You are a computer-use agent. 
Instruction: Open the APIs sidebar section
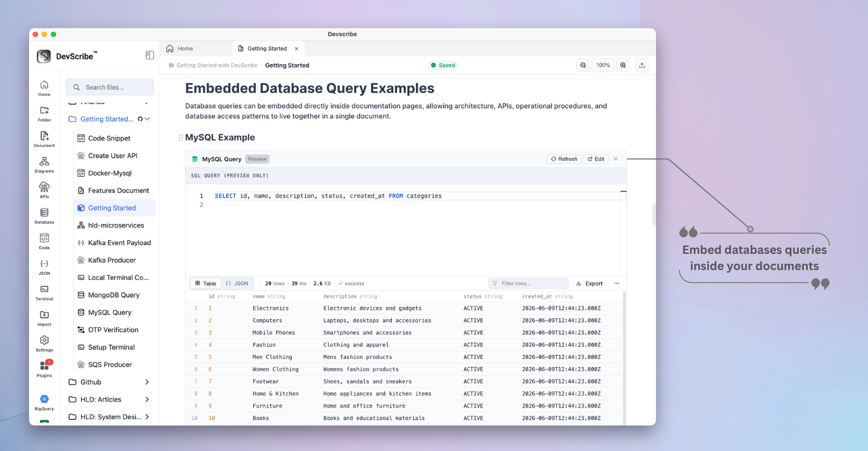(44, 190)
